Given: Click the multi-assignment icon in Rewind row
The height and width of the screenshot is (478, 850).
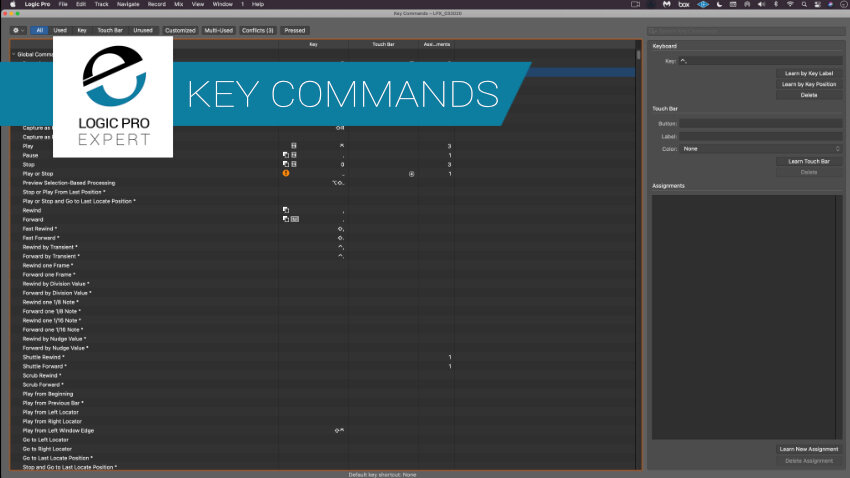Looking at the screenshot, I should point(286,210).
